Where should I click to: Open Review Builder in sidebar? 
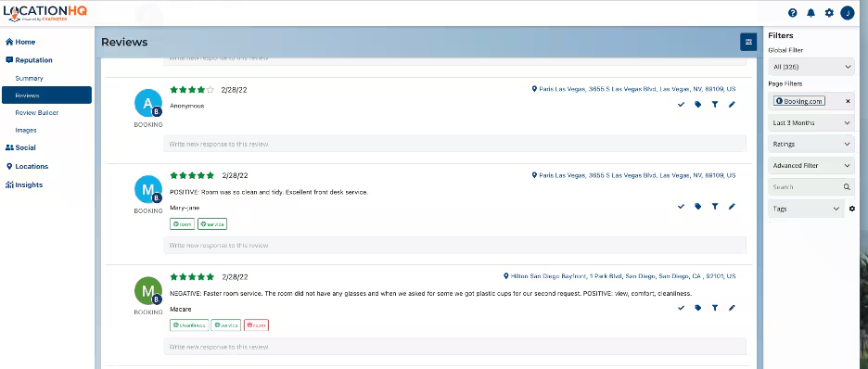coord(36,113)
